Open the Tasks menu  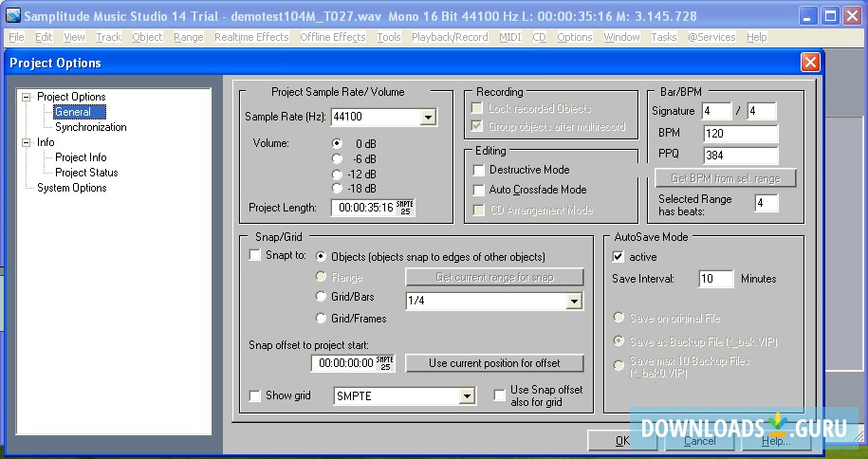click(x=664, y=37)
